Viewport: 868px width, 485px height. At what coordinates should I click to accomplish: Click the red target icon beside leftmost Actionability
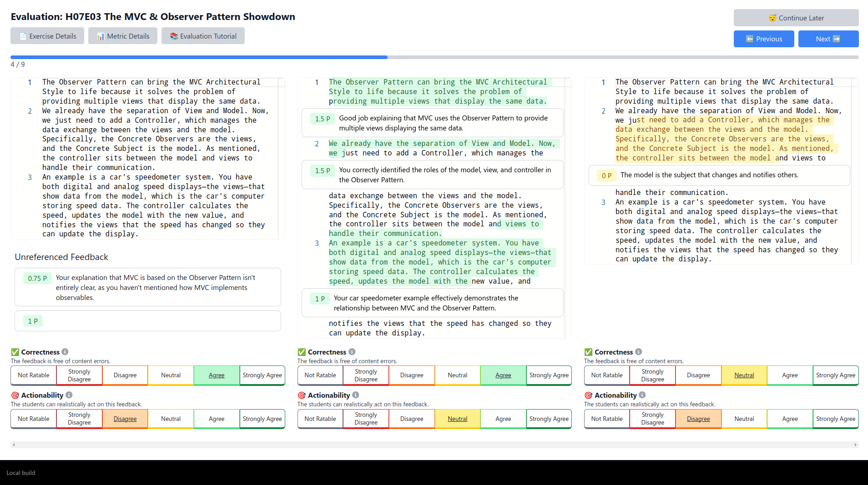tap(15, 395)
